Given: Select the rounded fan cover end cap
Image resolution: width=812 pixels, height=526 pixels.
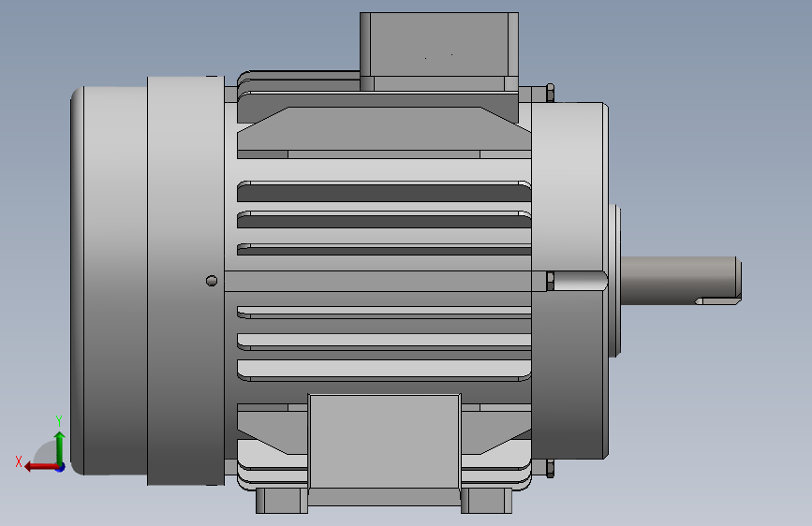Looking at the screenshot, I should pos(109,281).
